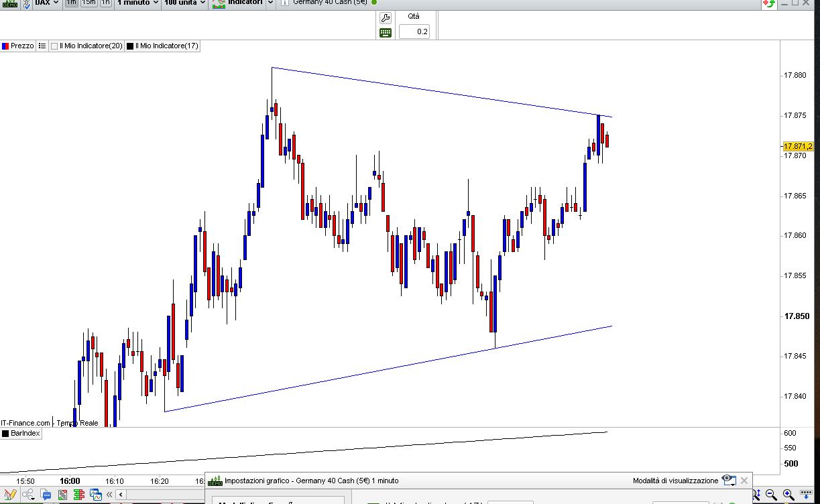Click the red-green list document icon
Screen dimensions: 820x504
pos(63,495)
